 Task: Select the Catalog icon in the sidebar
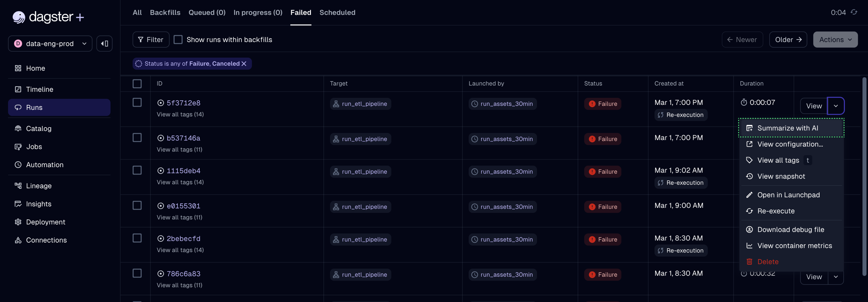[18, 128]
